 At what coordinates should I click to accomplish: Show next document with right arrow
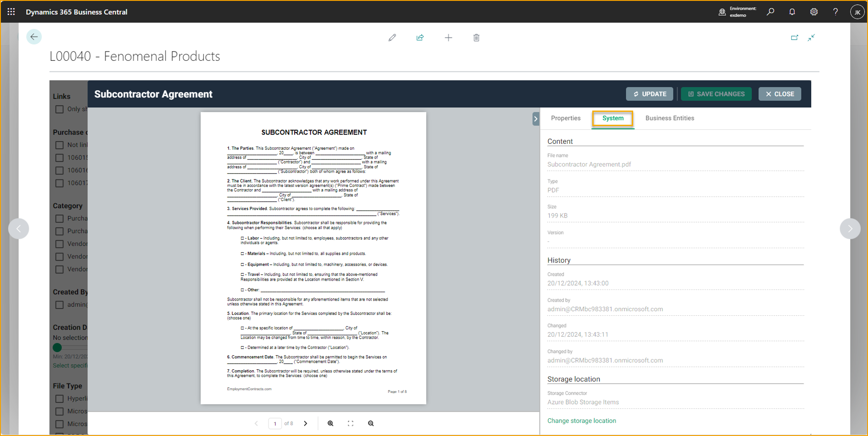pyautogui.click(x=850, y=229)
